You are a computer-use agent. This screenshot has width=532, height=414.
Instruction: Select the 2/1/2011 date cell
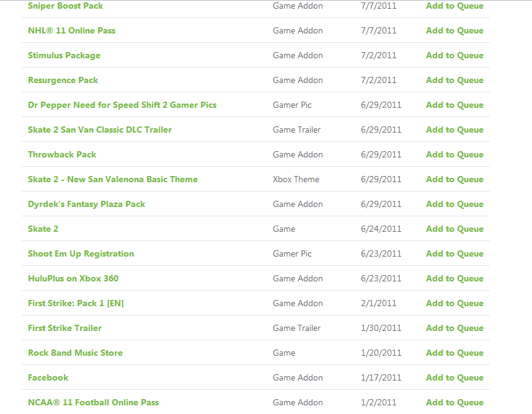click(379, 303)
